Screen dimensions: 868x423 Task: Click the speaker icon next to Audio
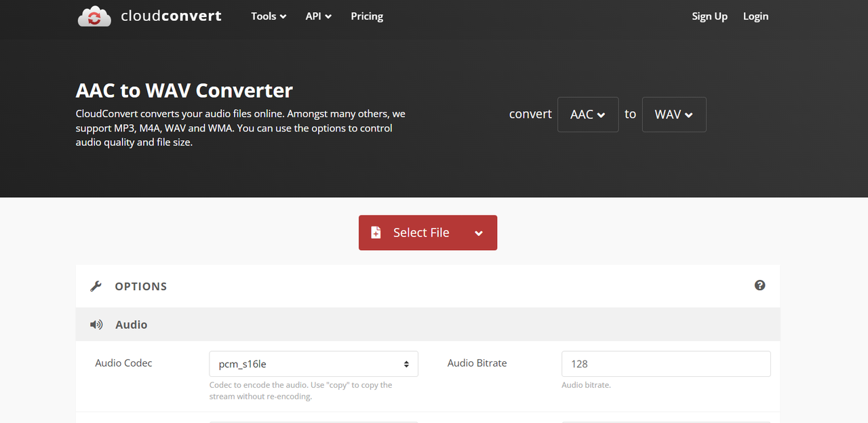click(96, 325)
